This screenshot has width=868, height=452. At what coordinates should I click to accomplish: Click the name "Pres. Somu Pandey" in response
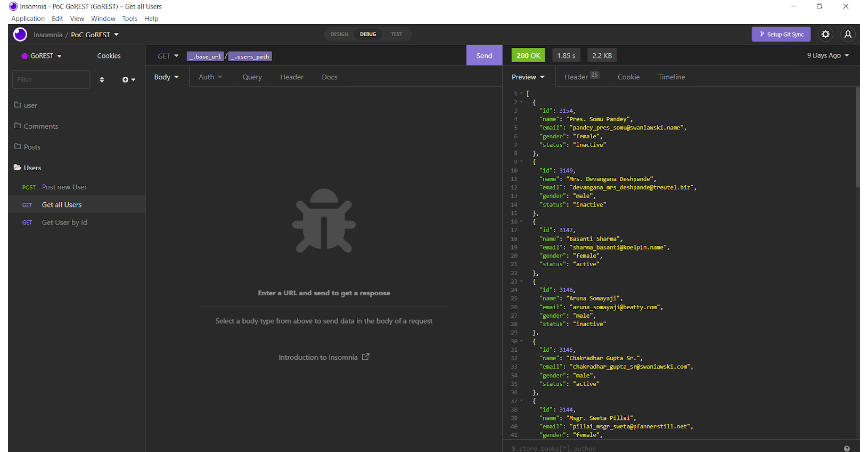[x=599, y=119]
